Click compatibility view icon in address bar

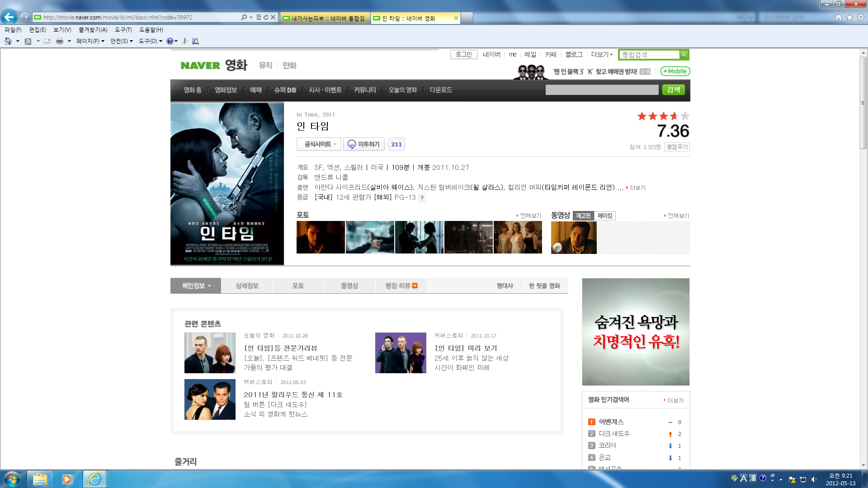click(259, 17)
